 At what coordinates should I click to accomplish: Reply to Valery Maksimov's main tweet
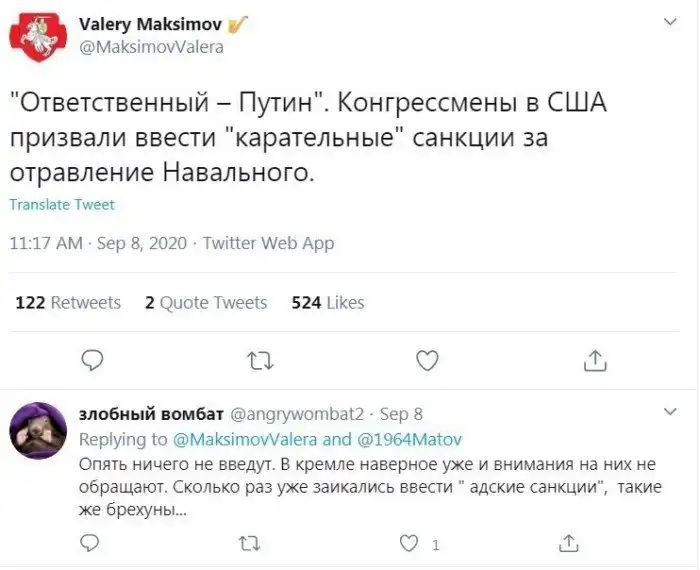[x=91, y=359]
